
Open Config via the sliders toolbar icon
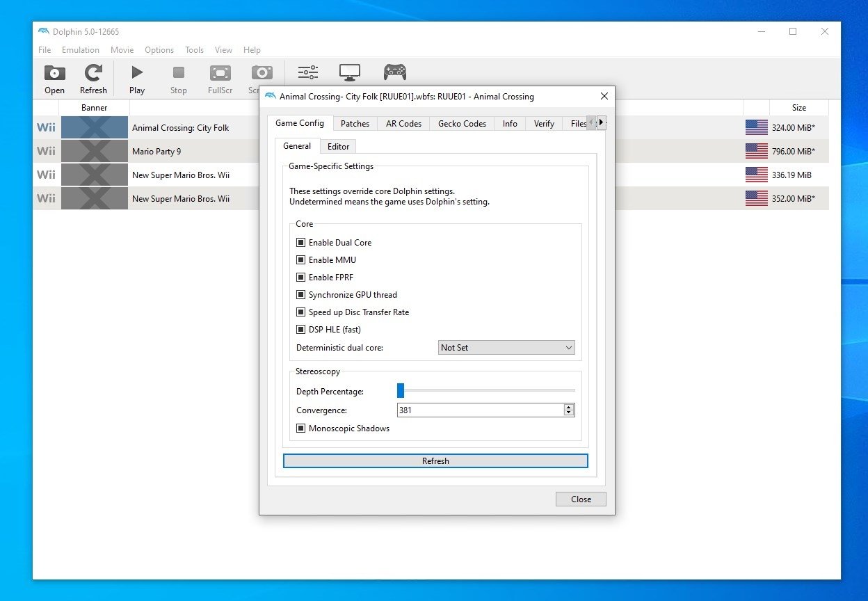(x=307, y=72)
